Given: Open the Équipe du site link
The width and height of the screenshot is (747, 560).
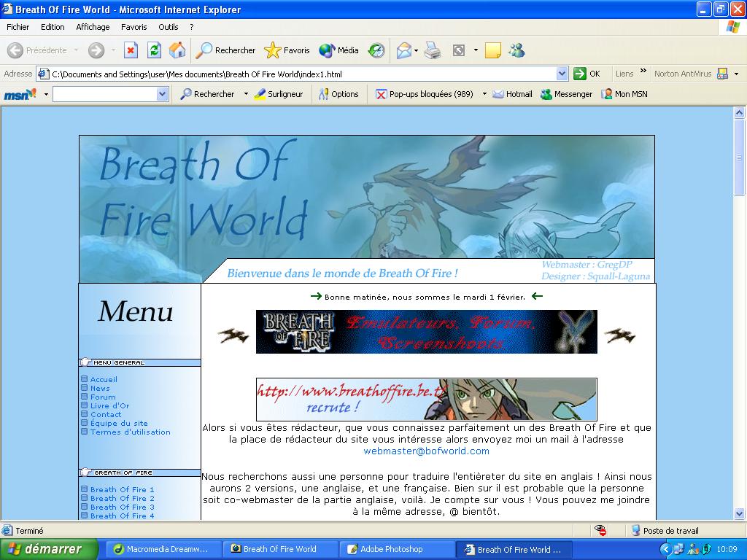Looking at the screenshot, I should coord(119,424).
